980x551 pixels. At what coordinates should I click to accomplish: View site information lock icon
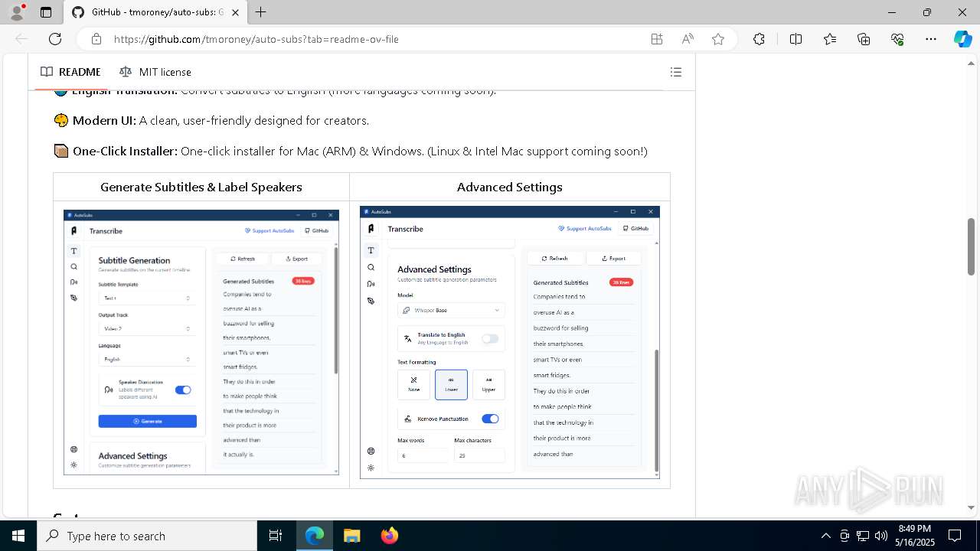pyautogui.click(x=96, y=39)
